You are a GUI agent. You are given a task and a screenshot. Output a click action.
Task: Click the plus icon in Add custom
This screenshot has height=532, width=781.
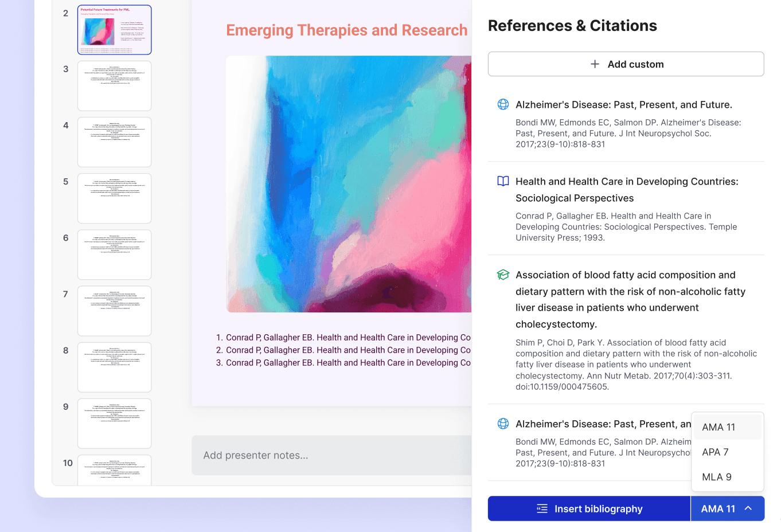pos(595,64)
